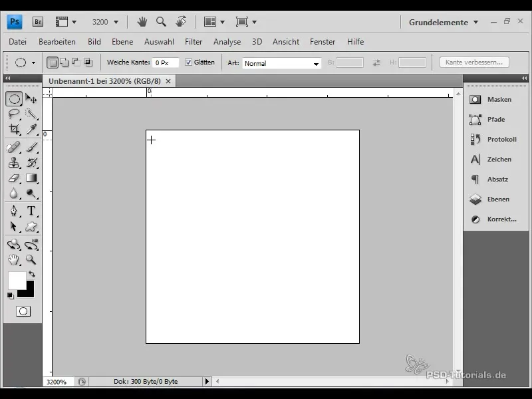Select the Blur tool
Image resolution: width=532 pixels, height=399 pixels.
[x=14, y=193]
